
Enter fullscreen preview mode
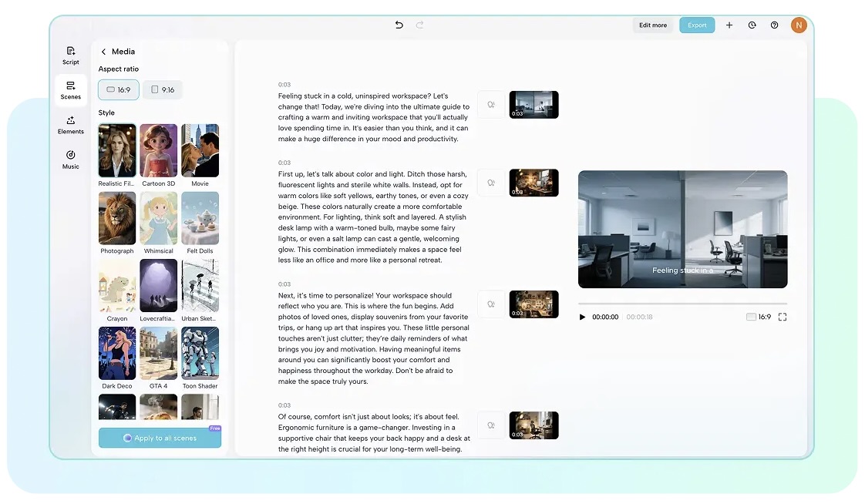coord(783,317)
